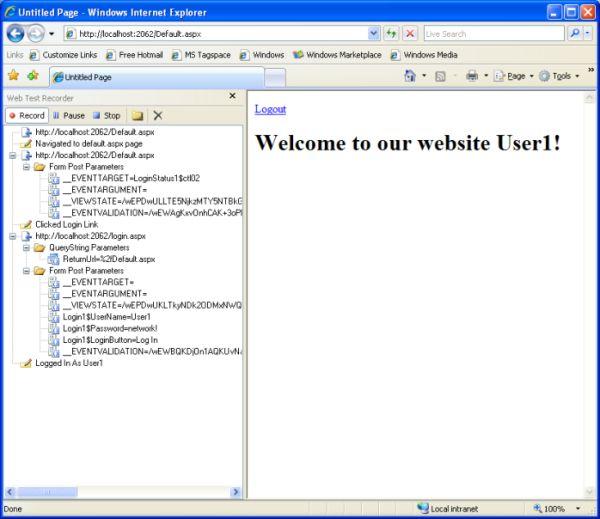The width and height of the screenshot is (600, 519).
Task: Open the Tools menu
Action: pos(562,76)
